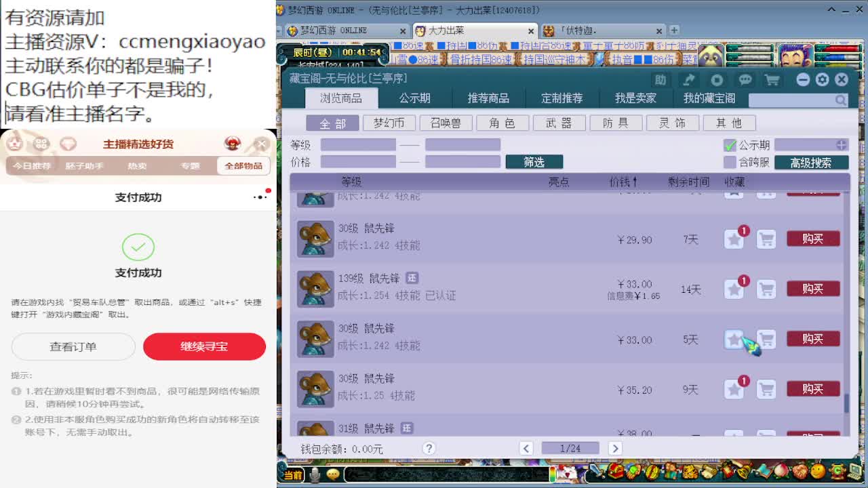Add the ¥33.00 30级 鼠先锋 to cart

766,340
